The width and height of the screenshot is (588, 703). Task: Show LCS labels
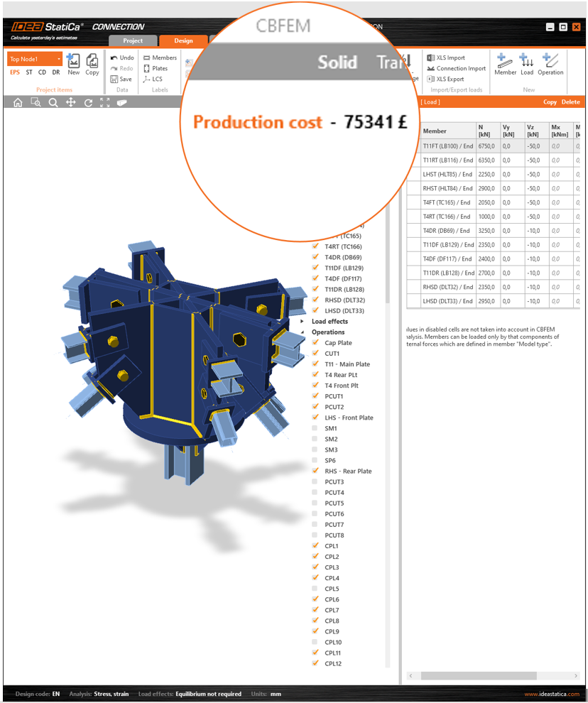pyautogui.click(x=153, y=79)
